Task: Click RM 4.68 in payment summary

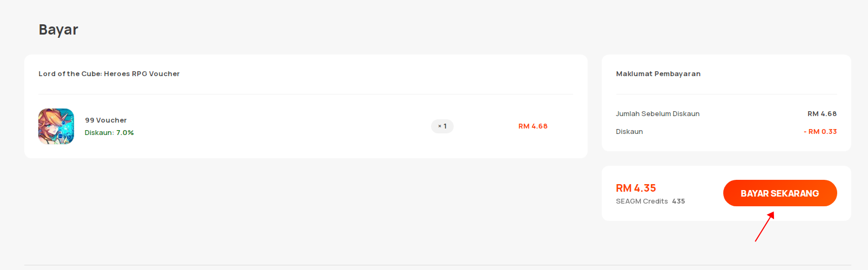Action: coord(822,114)
